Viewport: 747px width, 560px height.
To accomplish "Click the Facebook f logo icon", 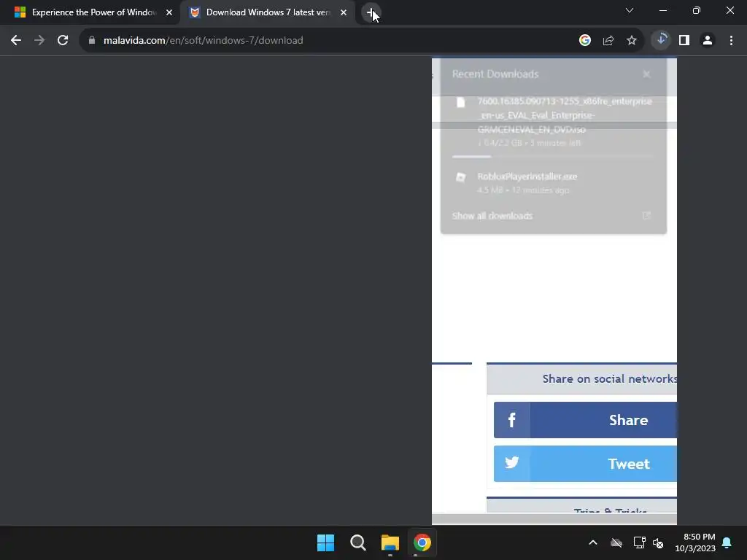I will (x=511, y=420).
